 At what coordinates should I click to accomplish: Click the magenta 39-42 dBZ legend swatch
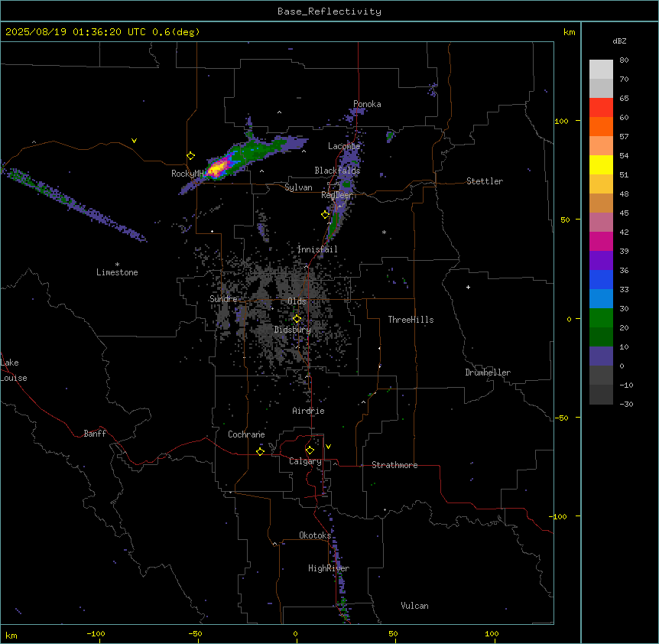point(601,242)
